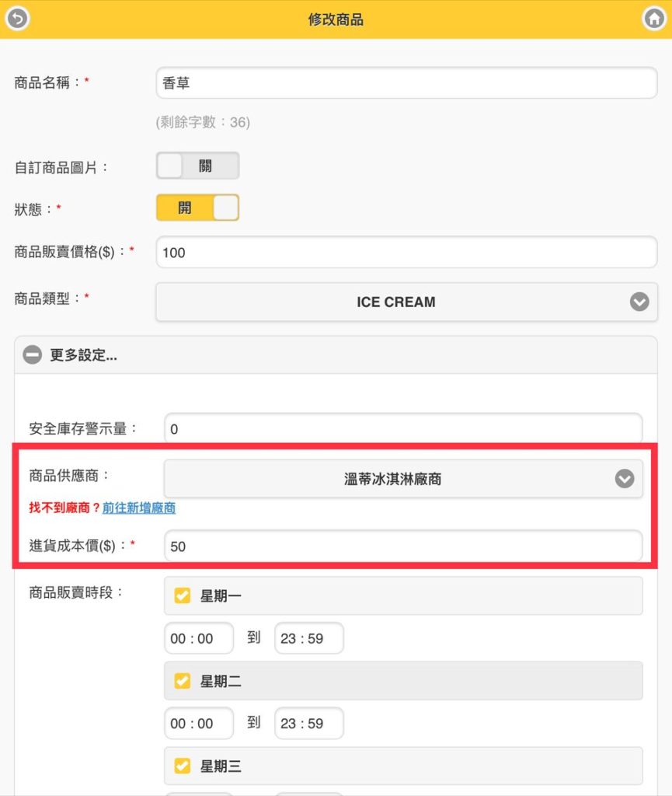Follow the 前往新增廠商 link

coord(139,508)
